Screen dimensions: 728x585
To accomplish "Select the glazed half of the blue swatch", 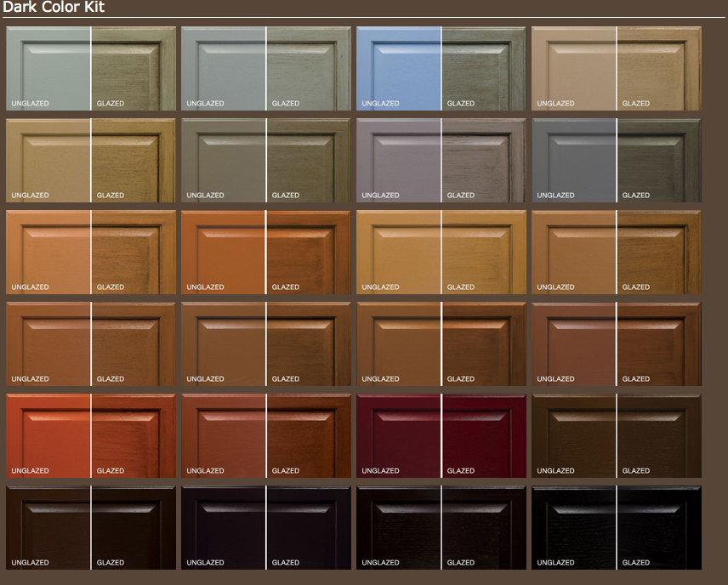I will point(484,68).
